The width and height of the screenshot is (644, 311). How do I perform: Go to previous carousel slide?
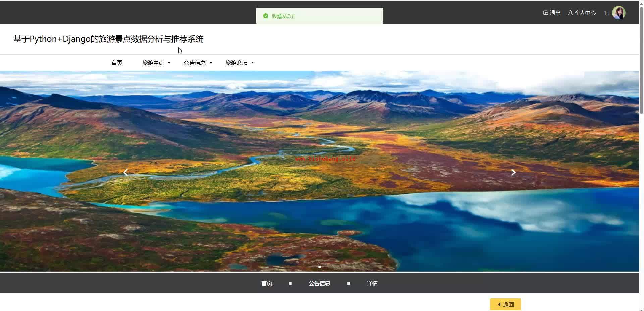(x=126, y=172)
